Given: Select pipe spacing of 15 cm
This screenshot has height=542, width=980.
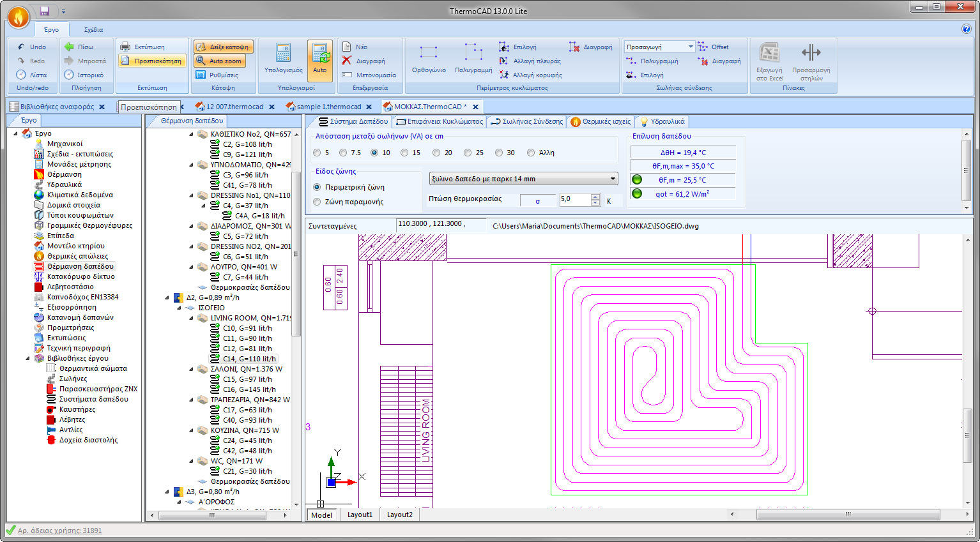Looking at the screenshot, I should (404, 152).
